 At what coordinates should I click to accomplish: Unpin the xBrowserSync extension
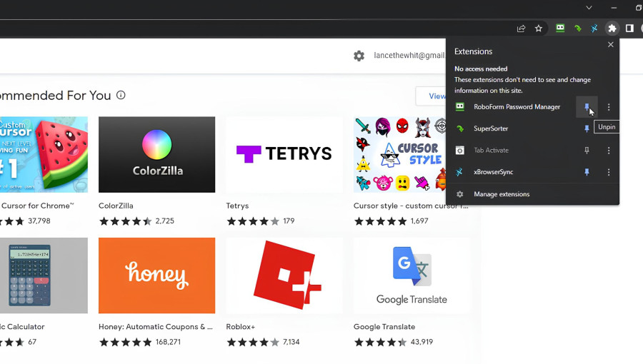587,172
